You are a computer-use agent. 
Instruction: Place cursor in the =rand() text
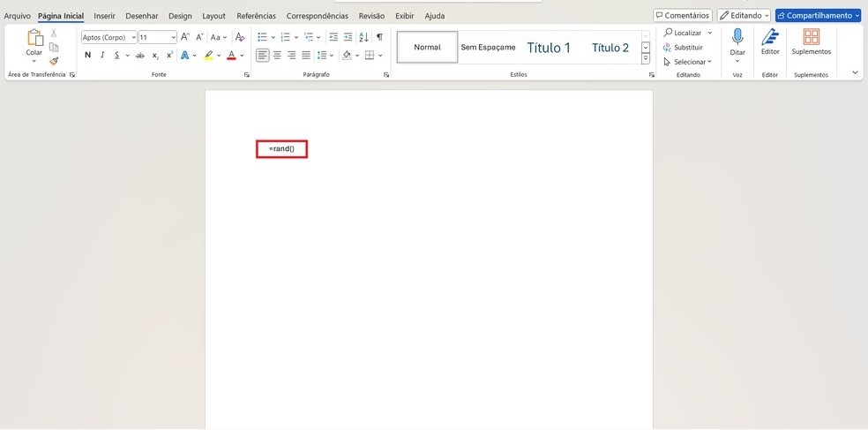[281, 149]
